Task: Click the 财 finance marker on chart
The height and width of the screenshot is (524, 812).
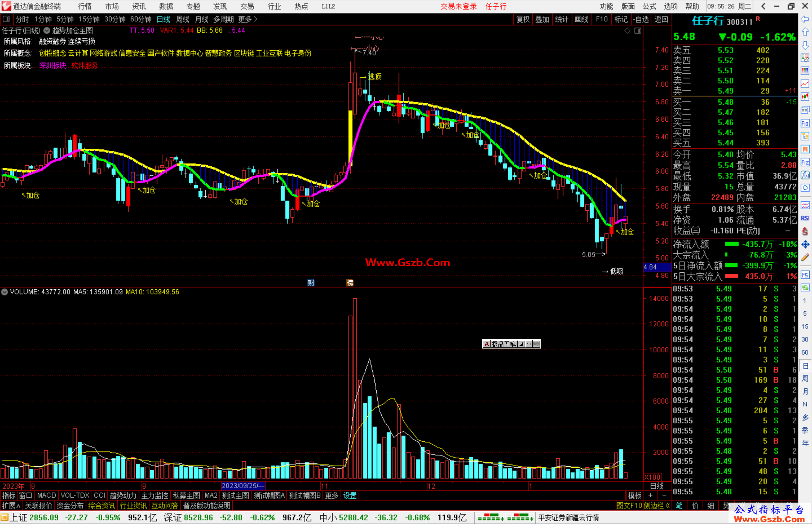Action: [311, 283]
